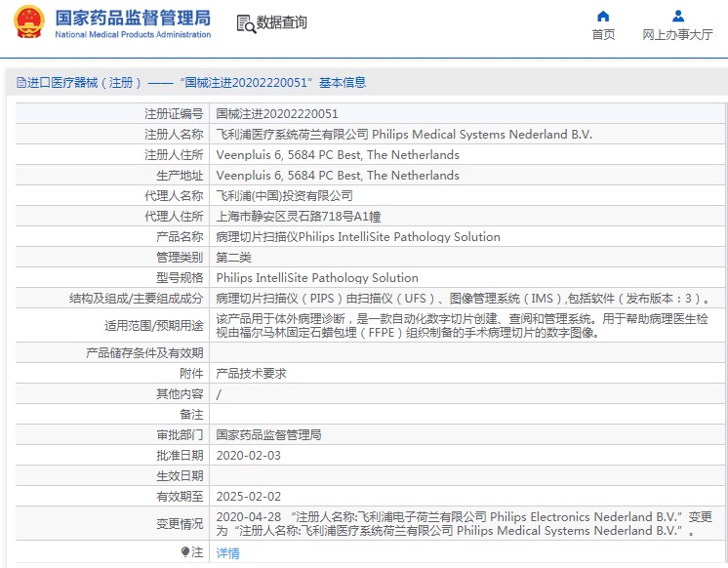
Task: Click the 产品技术要求 attachment entry
Action: (x=251, y=374)
